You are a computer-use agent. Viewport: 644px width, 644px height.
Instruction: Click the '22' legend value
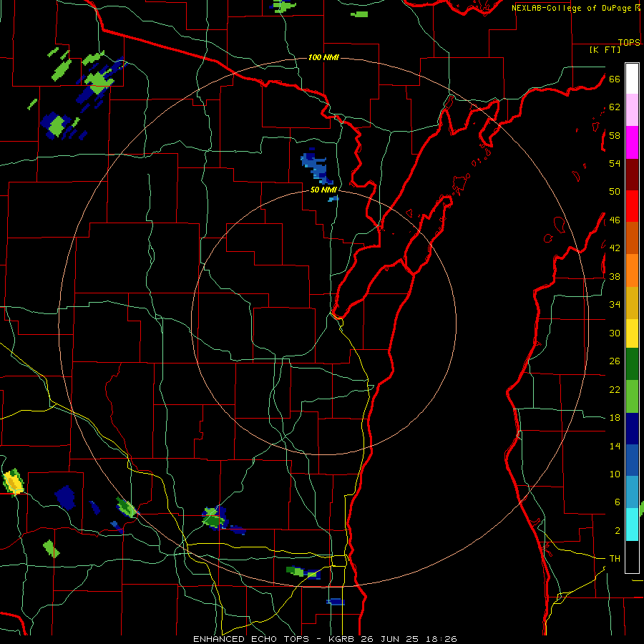point(615,389)
